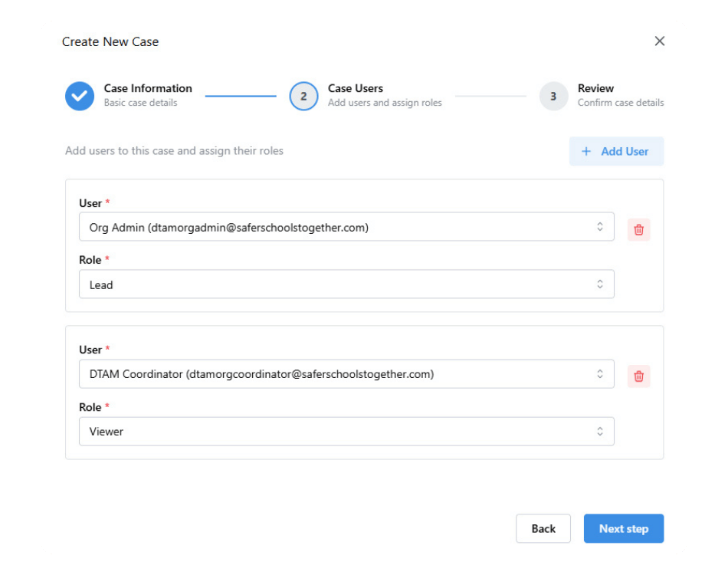Remove the DTAM Coordinator user row
The width and height of the screenshot is (728, 575).
(x=638, y=376)
